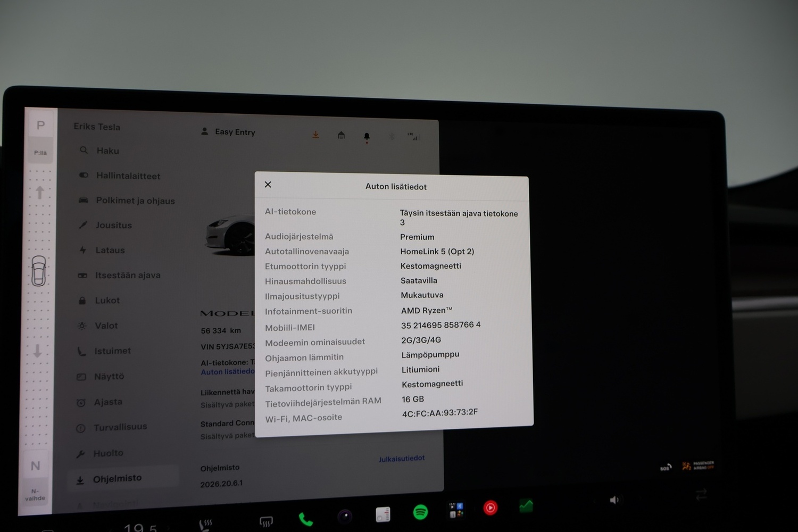
Task: Open the Hallintalaitteet menu
Action: 119,176
